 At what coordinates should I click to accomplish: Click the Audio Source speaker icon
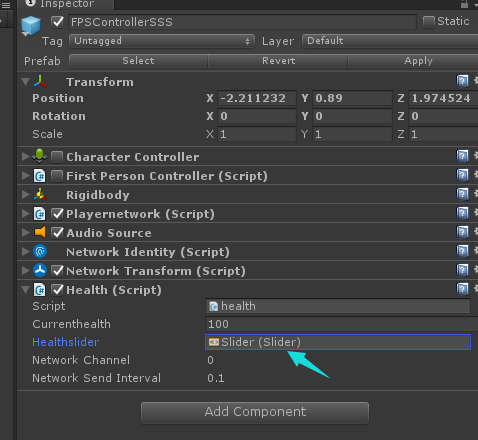pos(40,232)
